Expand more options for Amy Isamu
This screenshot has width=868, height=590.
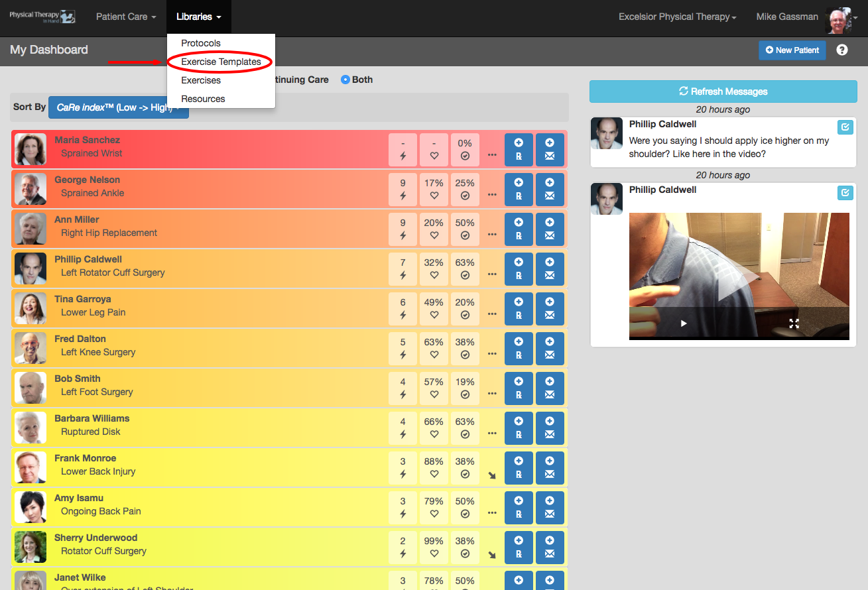tap(492, 512)
